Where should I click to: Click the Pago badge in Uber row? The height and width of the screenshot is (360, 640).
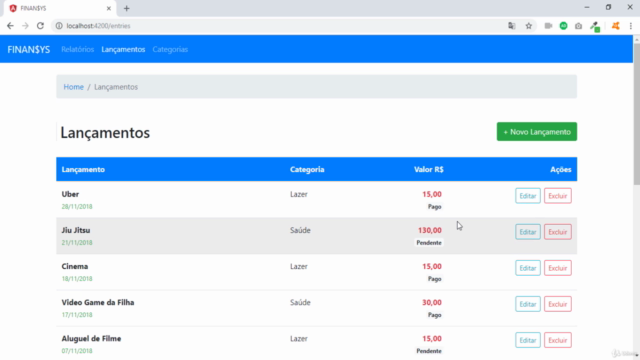[x=435, y=207]
